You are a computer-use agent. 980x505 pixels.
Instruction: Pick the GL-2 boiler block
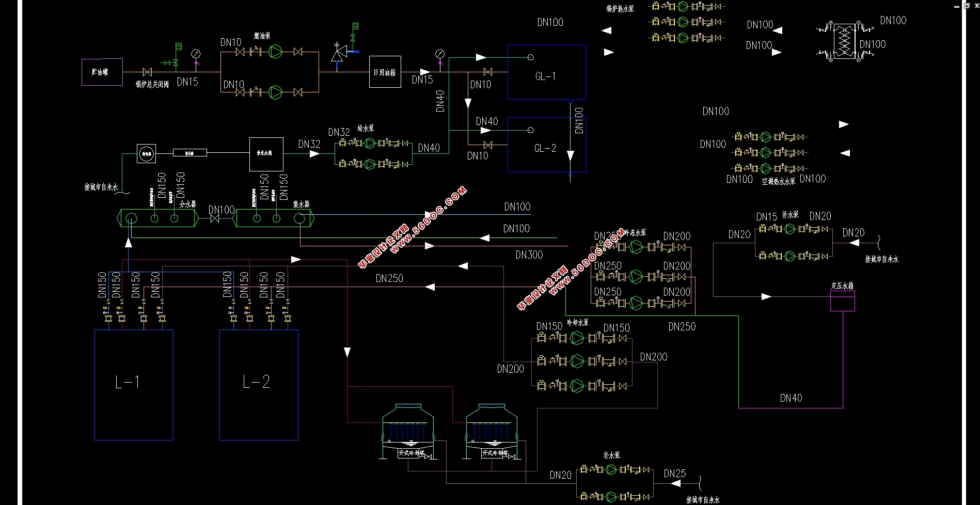click(547, 145)
